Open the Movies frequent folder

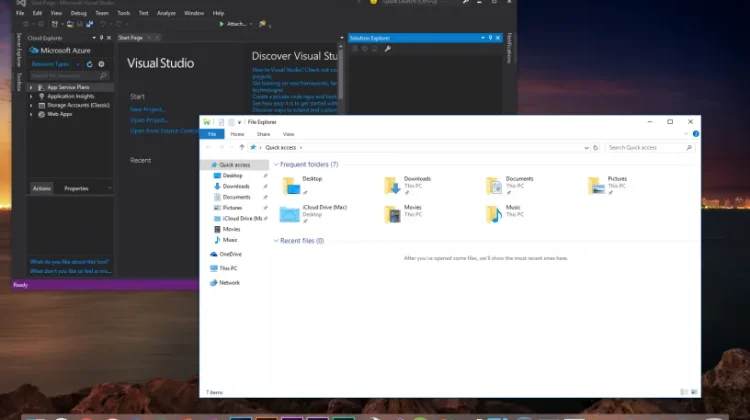pos(403,214)
